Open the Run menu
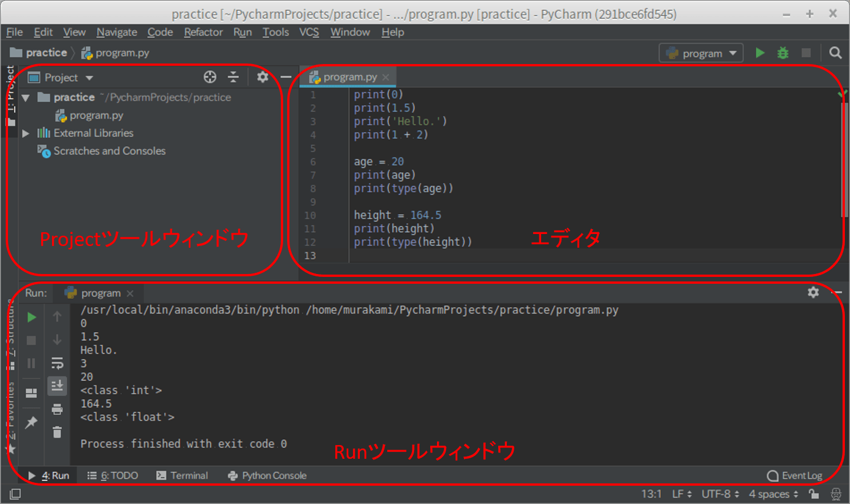This screenshot has width=850, height=504. (x=243, y=32)
